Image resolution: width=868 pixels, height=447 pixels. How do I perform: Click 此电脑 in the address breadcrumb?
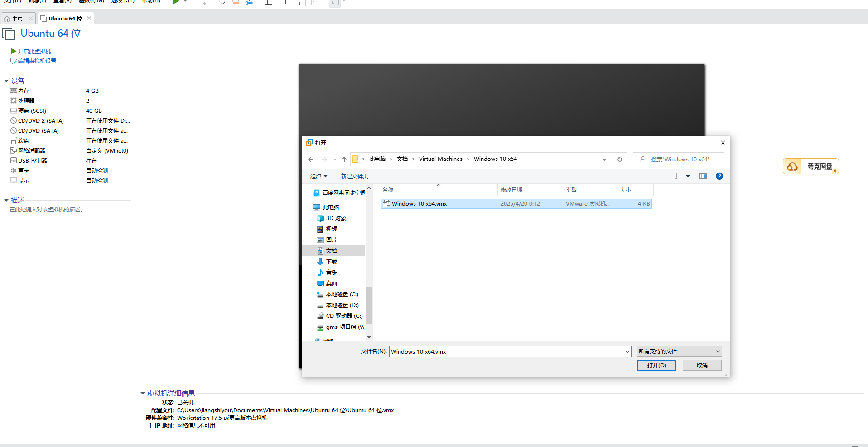[x=377, y=159]
